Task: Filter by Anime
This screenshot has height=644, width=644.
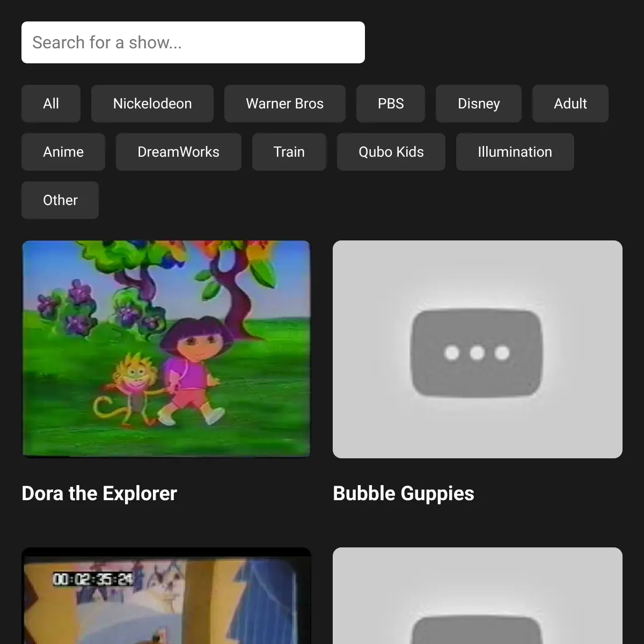Action: (63, 152)
